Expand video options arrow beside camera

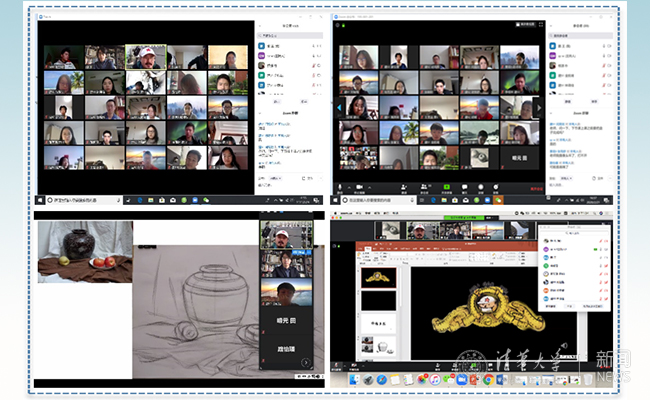(x=371, y=186)
